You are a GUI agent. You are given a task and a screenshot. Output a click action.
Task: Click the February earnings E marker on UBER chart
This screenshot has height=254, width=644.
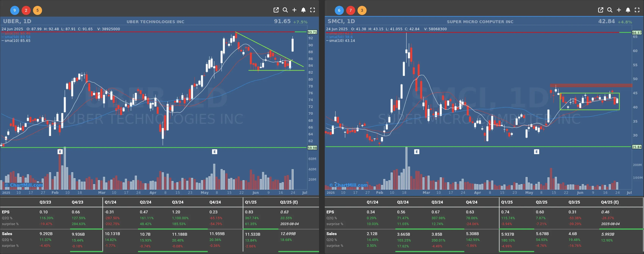pos(60,151)
